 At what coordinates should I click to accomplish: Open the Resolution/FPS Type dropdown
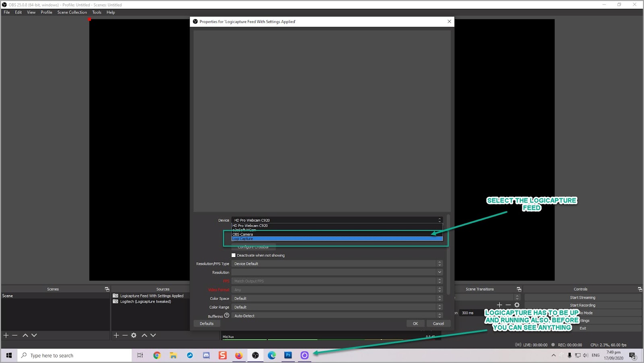click(337, 264)
